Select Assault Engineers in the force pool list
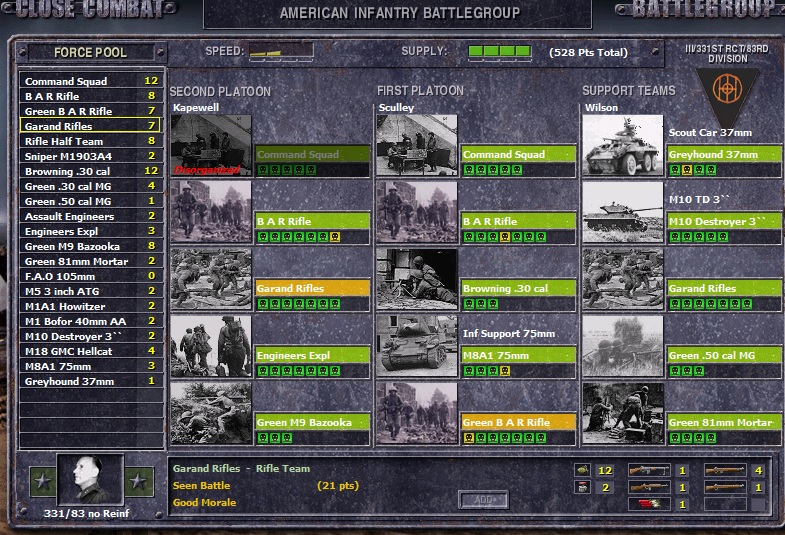Screen dimensions: 785x535 tap(69, 216)
